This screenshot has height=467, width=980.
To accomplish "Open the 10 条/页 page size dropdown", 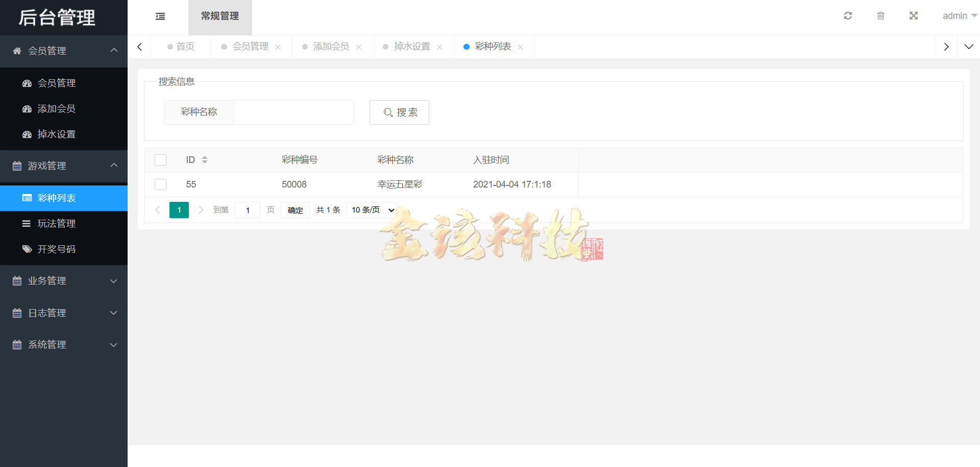I will [371, 209].
